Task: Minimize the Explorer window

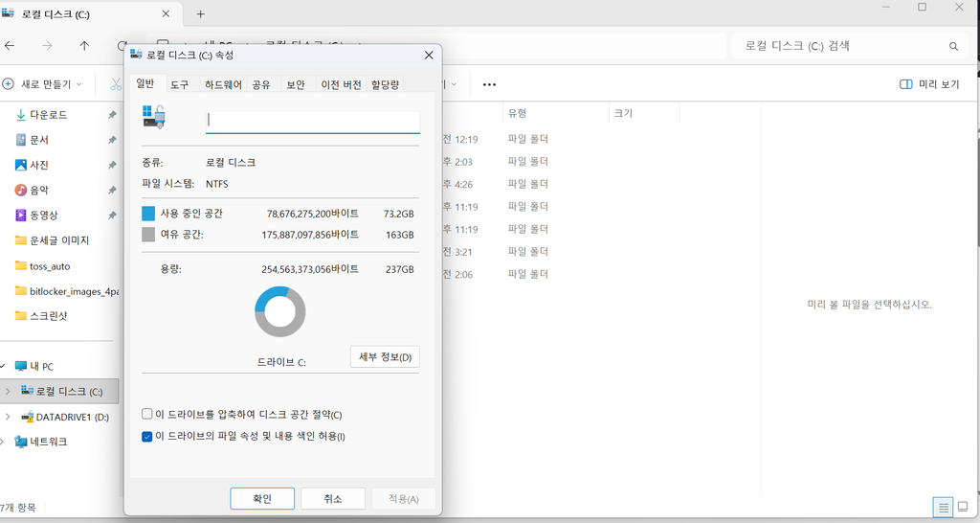Action: point(886,7)
